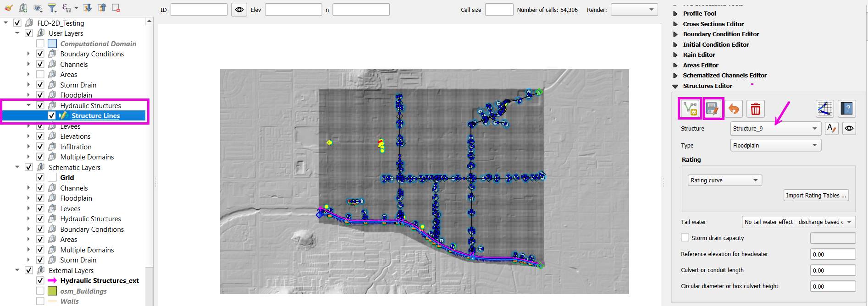Click the schematize structures grid icon
The height and width of the screenshot is (306, 868).
[824, 109]
